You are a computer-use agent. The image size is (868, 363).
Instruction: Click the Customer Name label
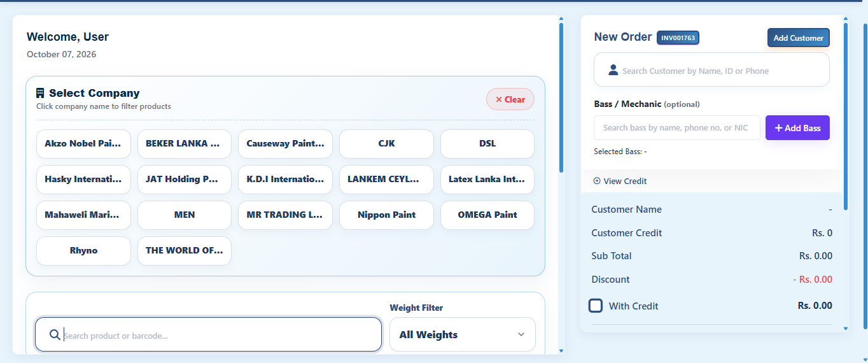626,210
